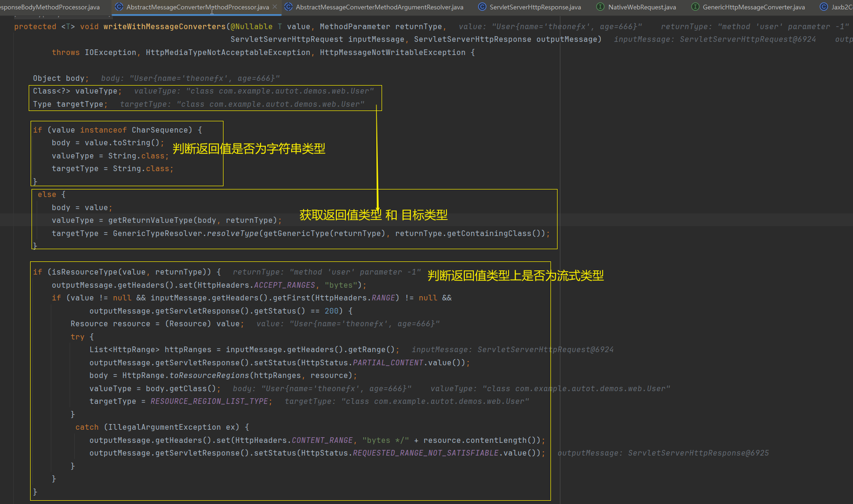Click the CONTENT_RANGE constant
Viewport: 853px width, 504px height.
(x=322, y=441)
